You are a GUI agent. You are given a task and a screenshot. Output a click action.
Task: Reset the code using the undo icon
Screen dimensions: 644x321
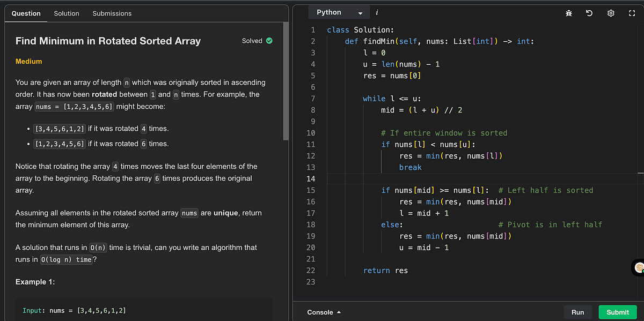(x=589, y=12)
